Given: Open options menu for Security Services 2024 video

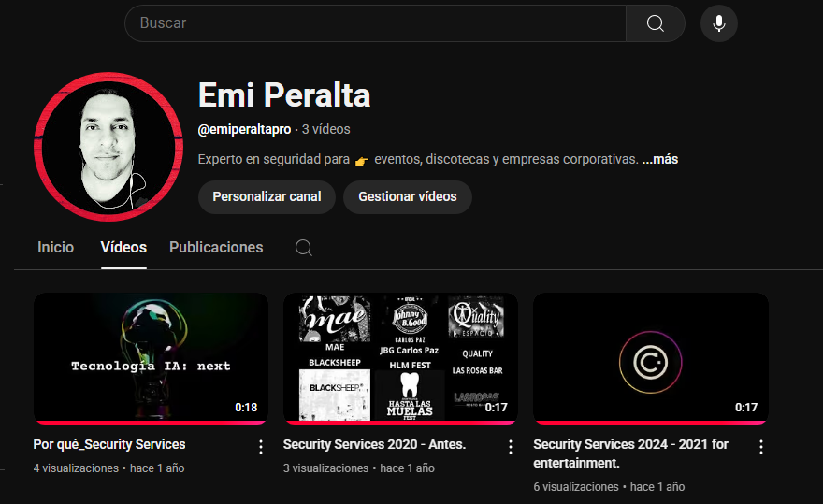Looking at the screenshot, I should coord(760,447).
